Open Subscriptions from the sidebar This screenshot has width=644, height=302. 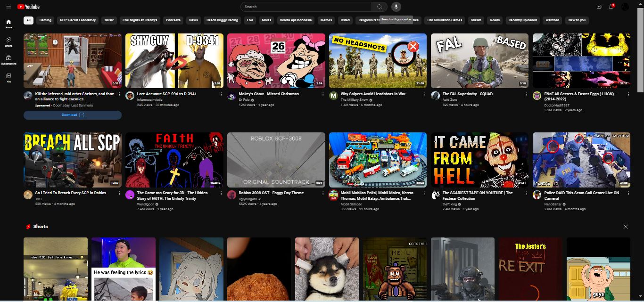(8, 60)
